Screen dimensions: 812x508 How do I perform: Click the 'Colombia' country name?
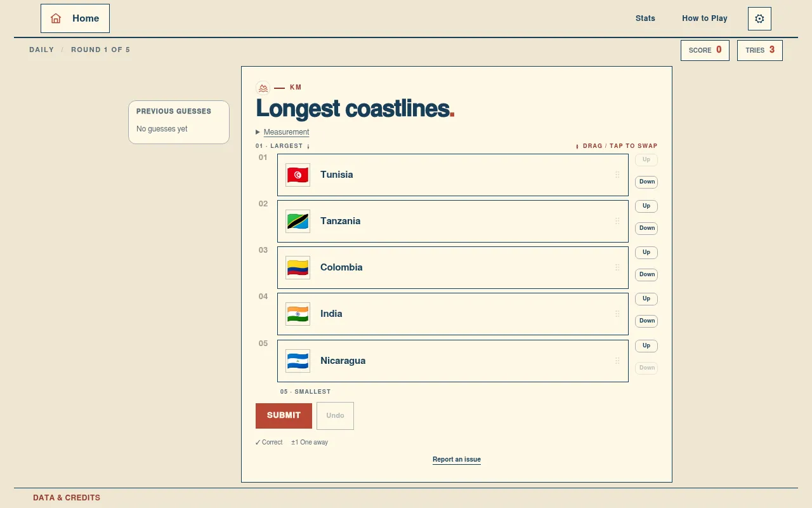point(341,267)
